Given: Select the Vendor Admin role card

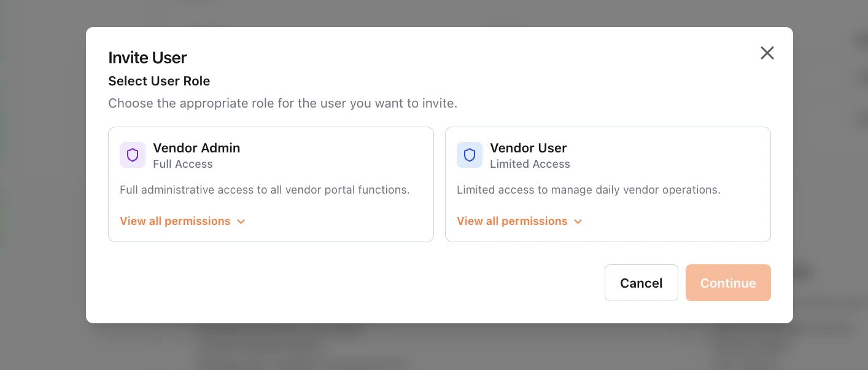Looking at the screenshot, I should coord(271,184).
